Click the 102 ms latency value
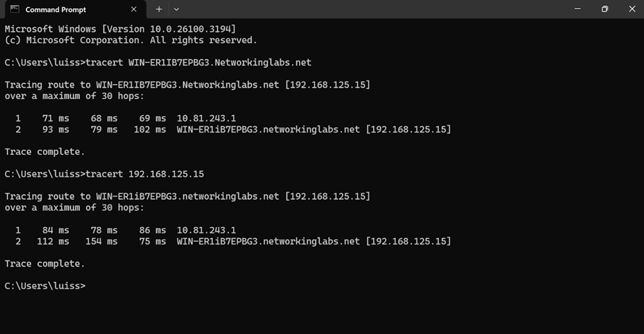Image resolution: width=644 pixels, height=334 pixels. (150, 130)
